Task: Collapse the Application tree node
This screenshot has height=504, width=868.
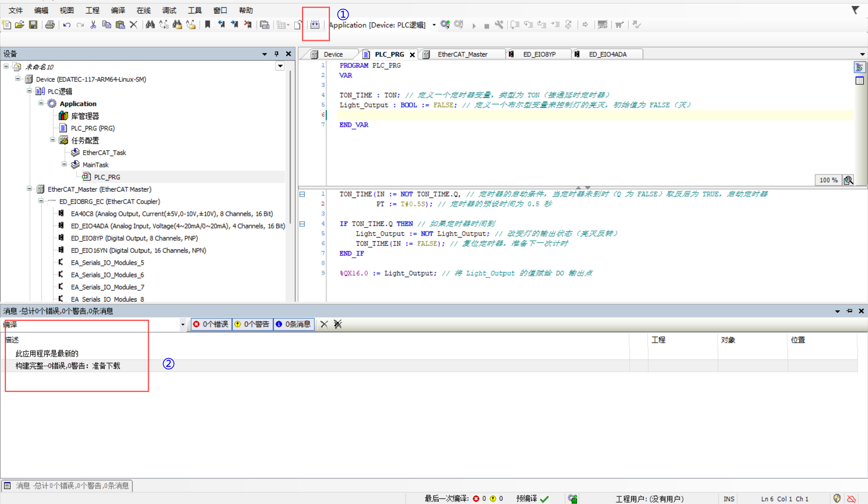Action: click(41, 103)
